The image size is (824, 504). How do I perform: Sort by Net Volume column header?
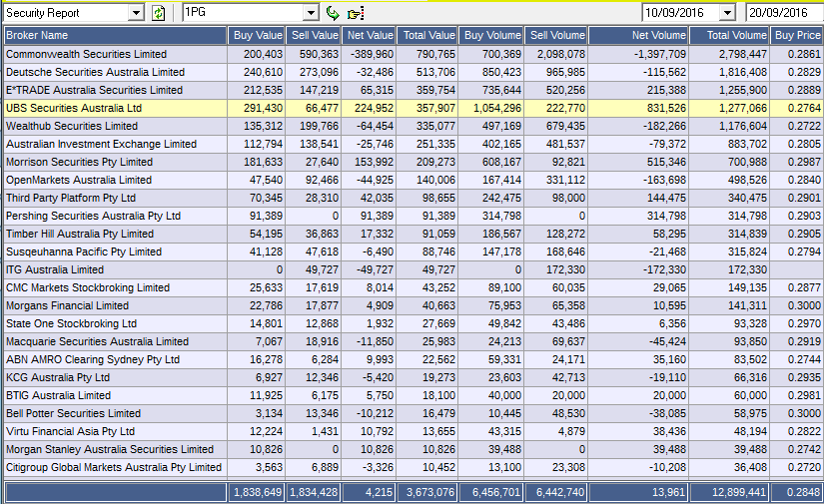(x=638, y=35)
